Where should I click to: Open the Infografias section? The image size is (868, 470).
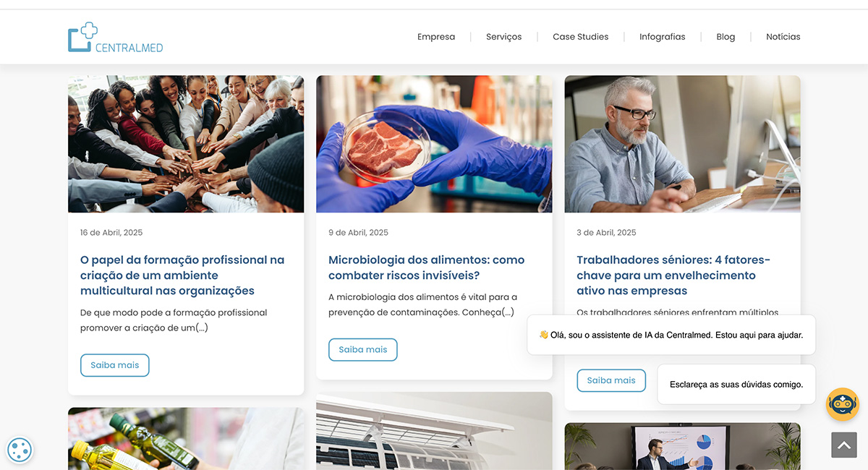pyautogui.click(x=662, y=37)
